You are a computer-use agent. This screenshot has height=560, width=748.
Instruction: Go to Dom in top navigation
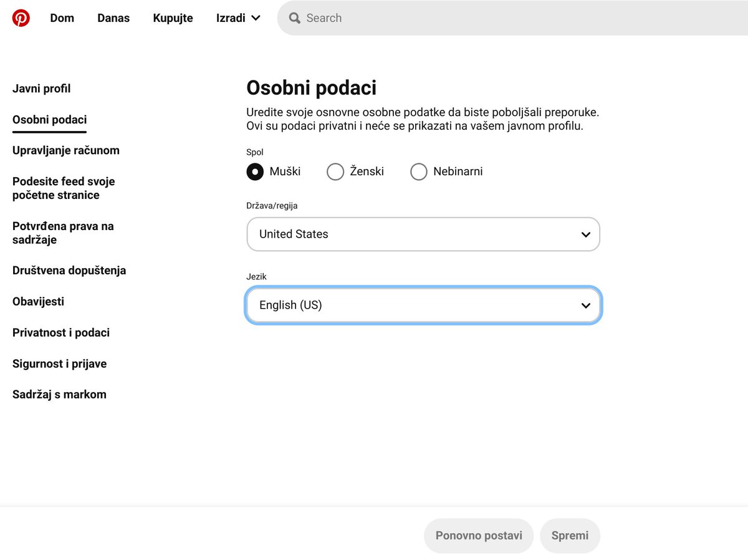(x=62, y=18)
